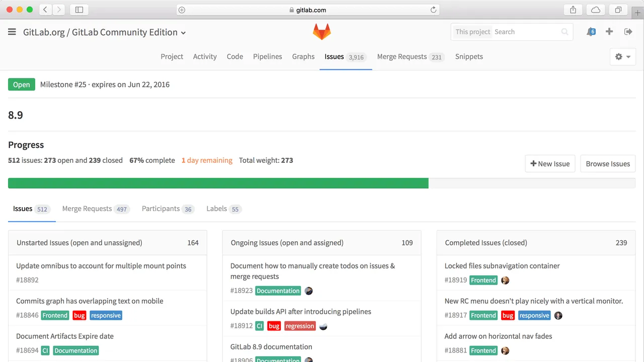Viewport: 644px width, 362px height.
Task: Click red bug label on #18846
Action: pyautogui.click(x=79, y=315)
